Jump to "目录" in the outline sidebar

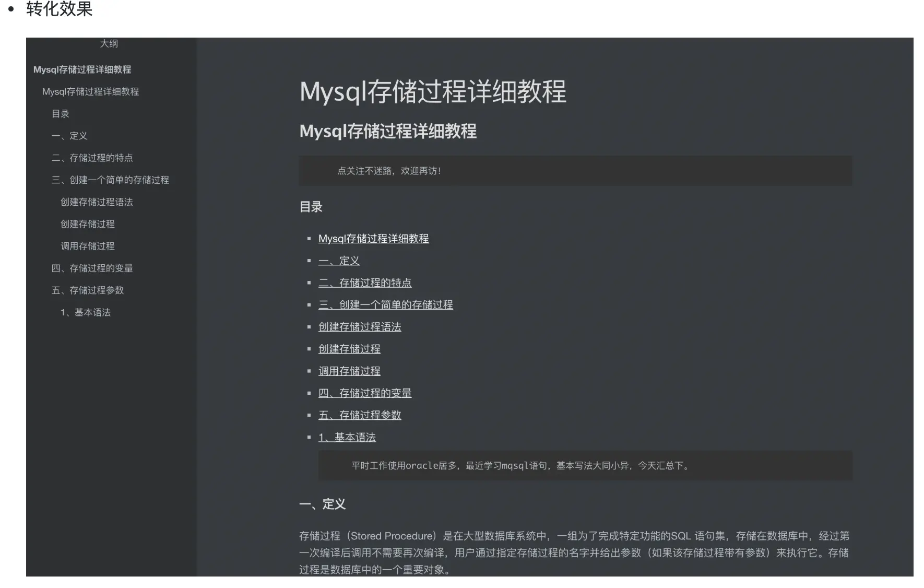pyautogui.click(x=60, y=114)
